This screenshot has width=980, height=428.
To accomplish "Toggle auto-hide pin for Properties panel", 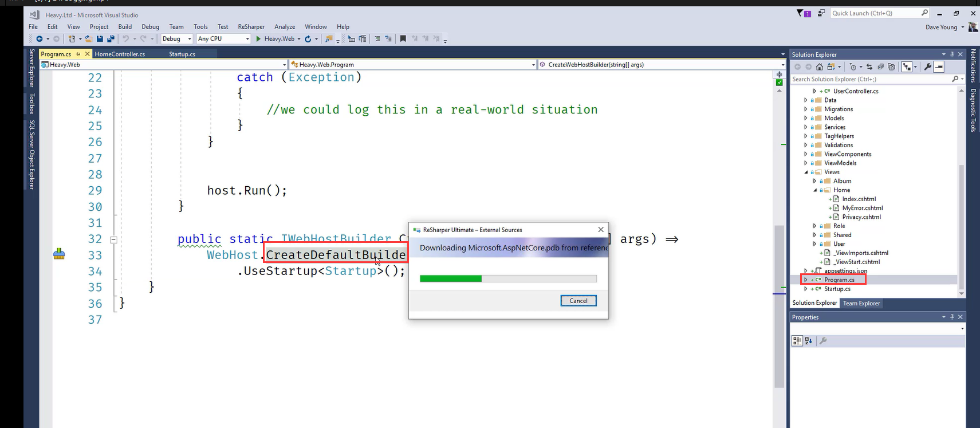I will click(953, 317).
